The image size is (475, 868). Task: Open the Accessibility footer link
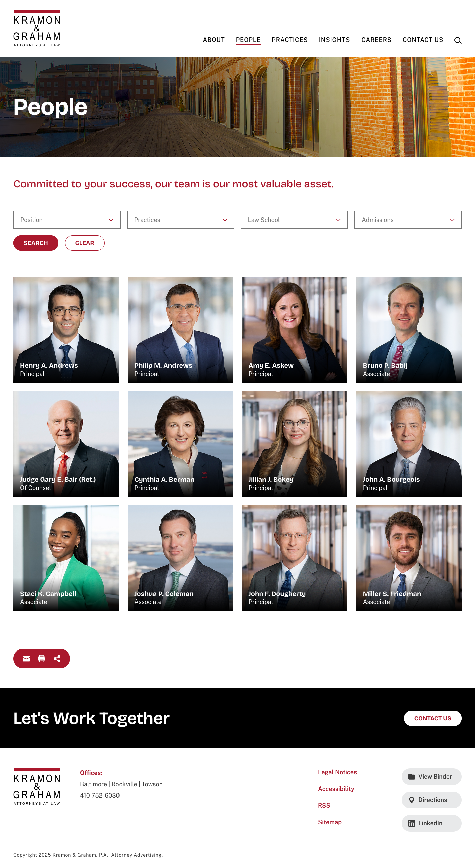[x=336, y=789]
